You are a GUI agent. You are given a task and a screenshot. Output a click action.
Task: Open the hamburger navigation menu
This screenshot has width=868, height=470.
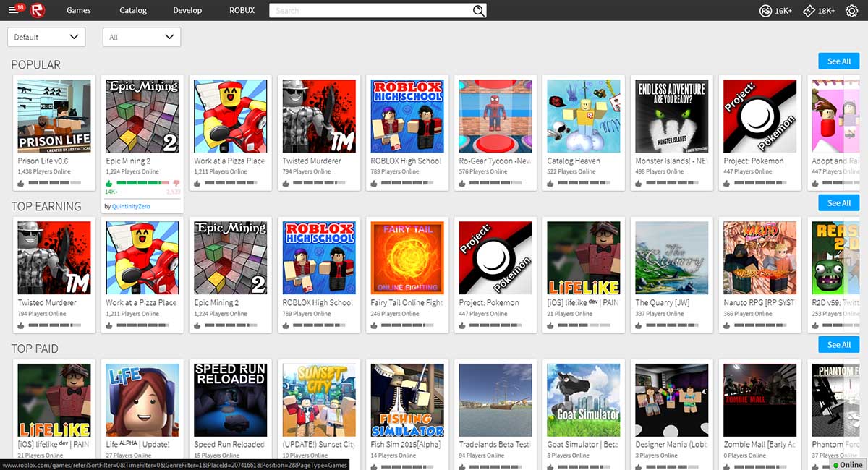point(13,10)
